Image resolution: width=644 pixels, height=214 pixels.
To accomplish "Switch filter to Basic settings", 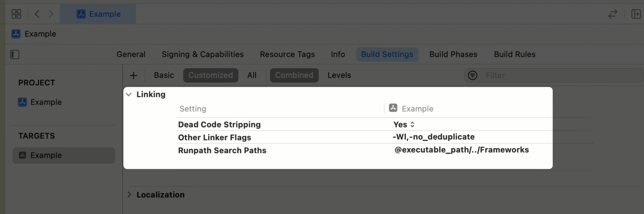I will pyautogui.click(x=164, y=75).
